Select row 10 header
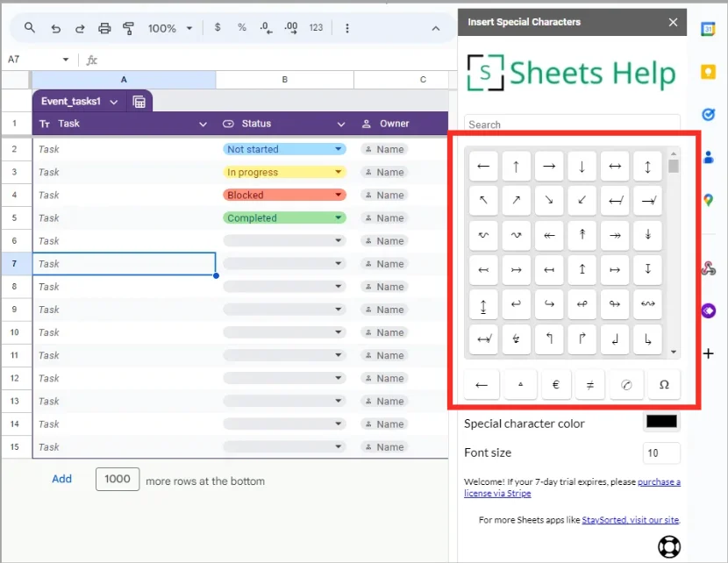Viewport: 728px width, 563px height. pos(15,332)
